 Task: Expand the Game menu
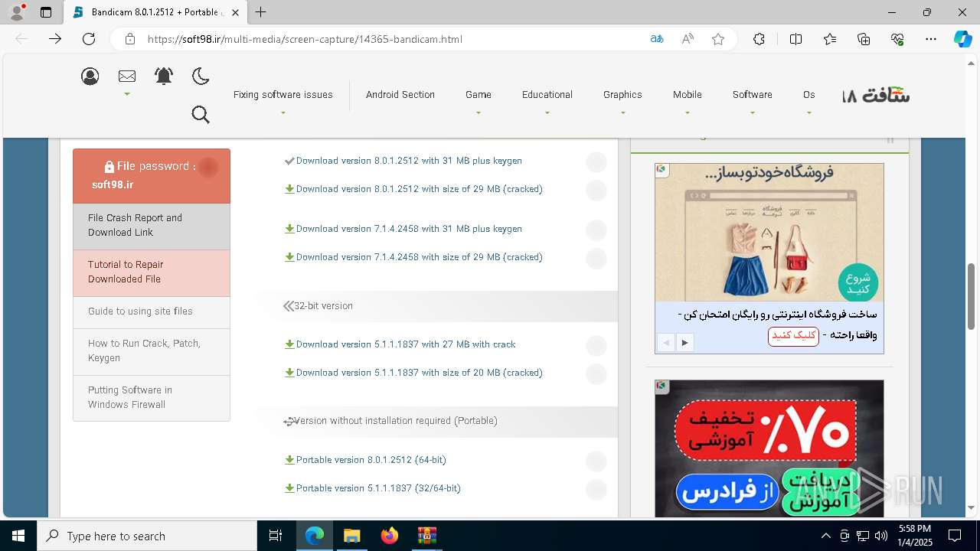[x=479, y=95]
